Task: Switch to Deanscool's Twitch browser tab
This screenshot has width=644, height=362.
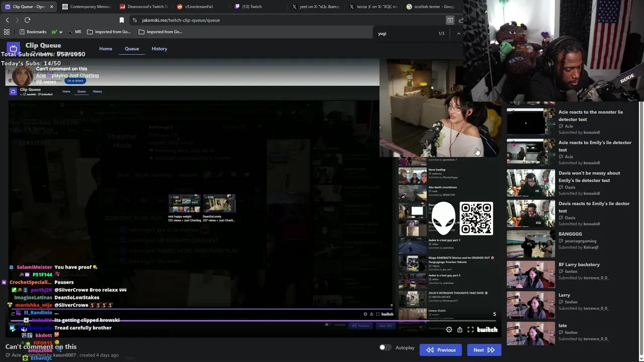Action: tap(143, 7)
